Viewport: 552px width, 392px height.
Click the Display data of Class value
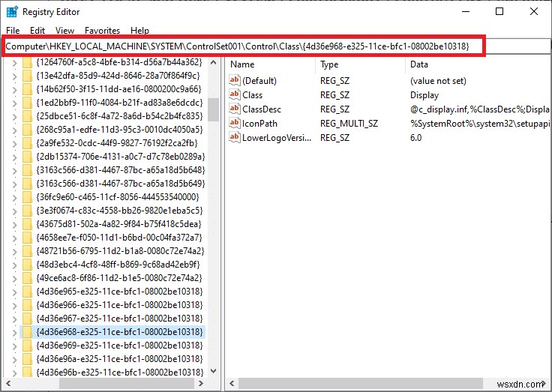point(424,95)
